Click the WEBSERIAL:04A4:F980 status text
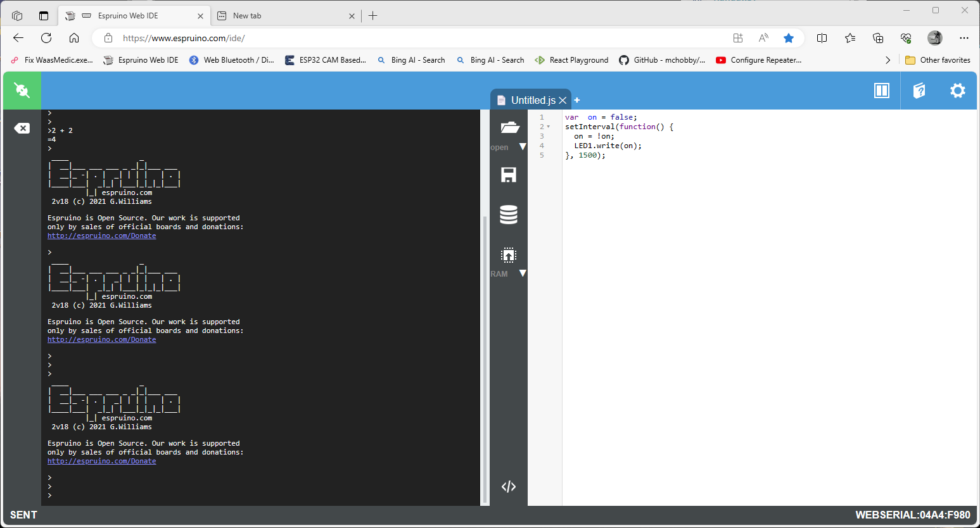The image size is (980, 528). tap(913, 515)
